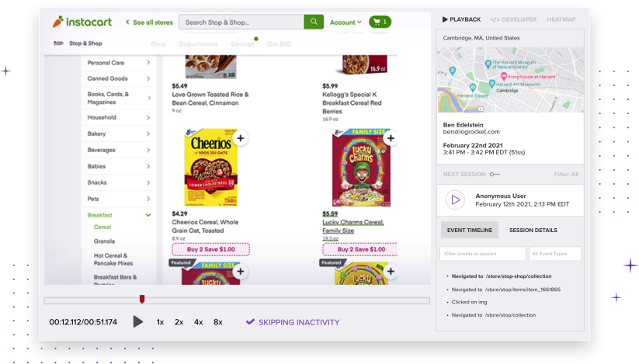639x364 pixels.
Task: Click the green search magnifier button
Action: [x=314, y=22]
